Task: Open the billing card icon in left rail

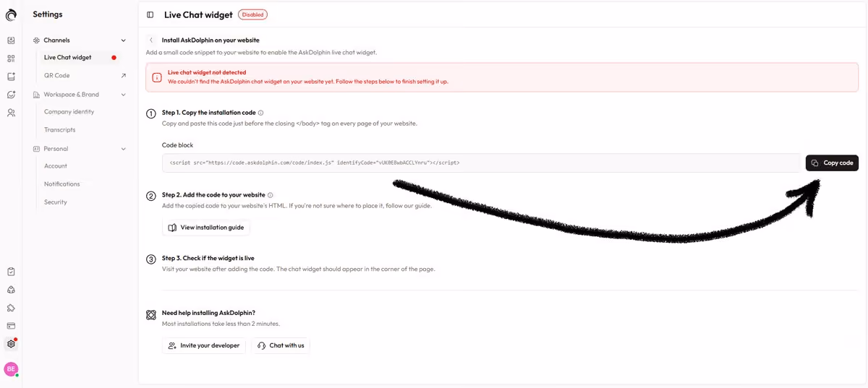Action: [11, 326]
